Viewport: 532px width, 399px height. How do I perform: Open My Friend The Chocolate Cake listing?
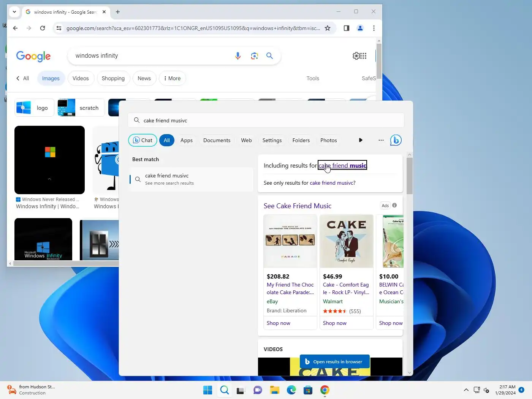click(x=290, y=288)
